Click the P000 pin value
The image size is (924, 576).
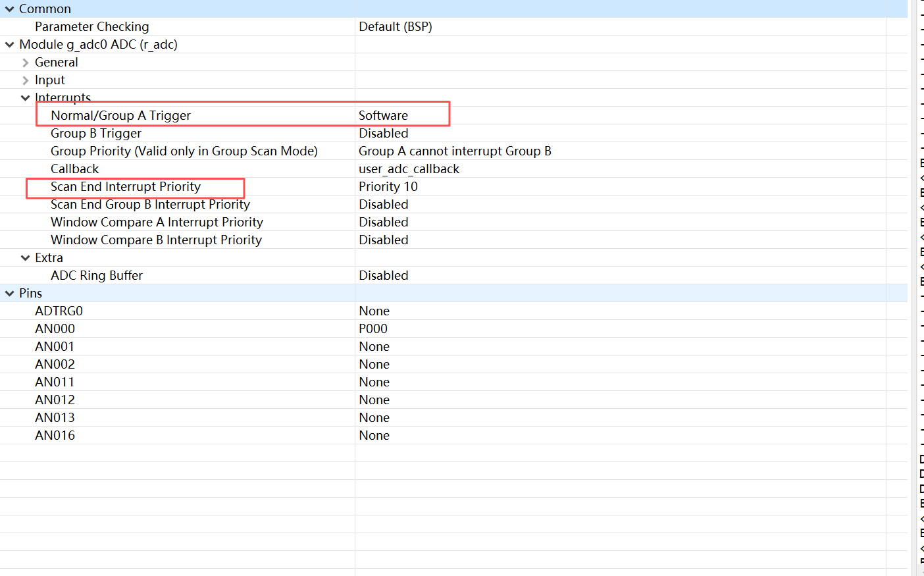point(373,329)
